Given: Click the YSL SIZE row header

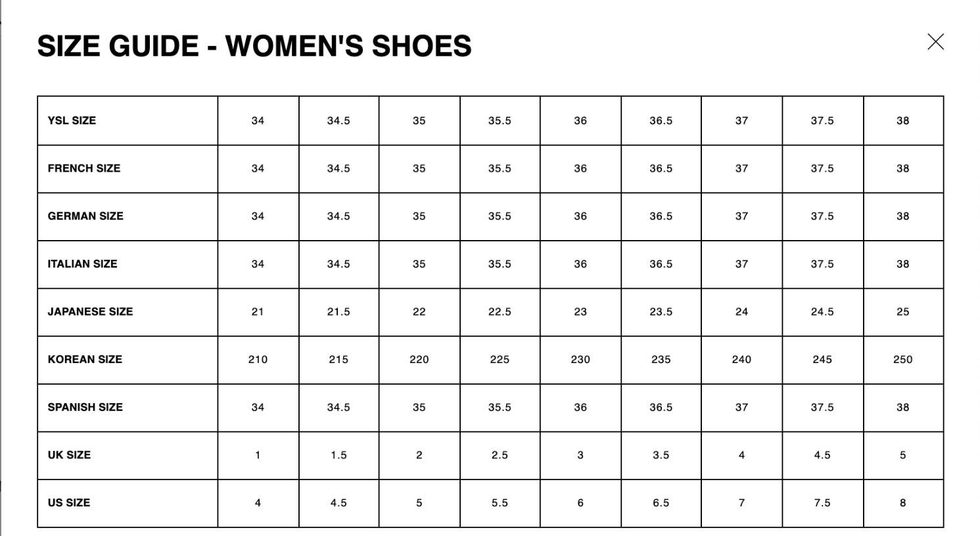Looking at the screenshot, I should coord(72,120).
